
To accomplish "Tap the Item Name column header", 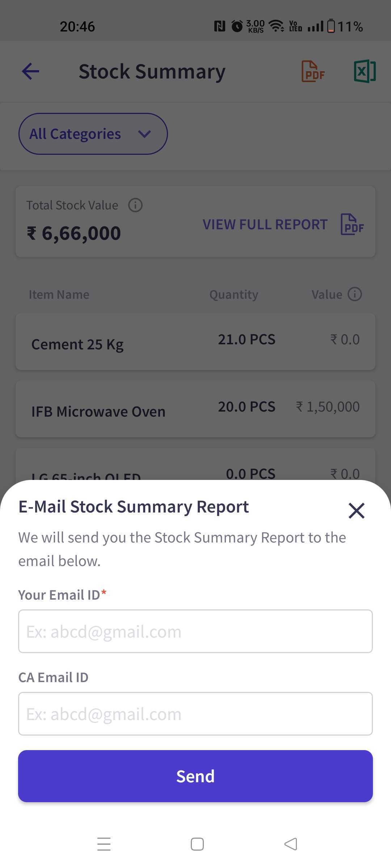I will (59, 294).
